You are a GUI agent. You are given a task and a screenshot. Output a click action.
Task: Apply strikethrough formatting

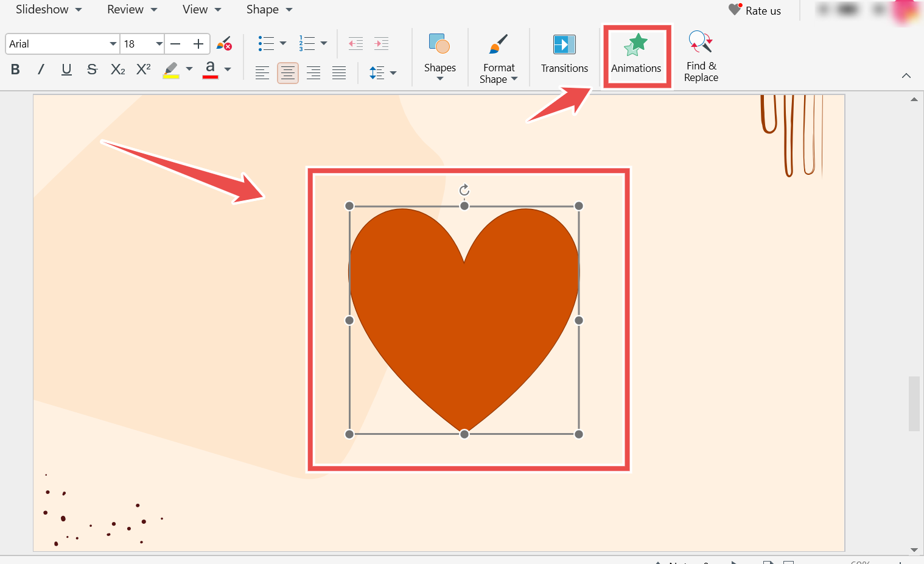point(92,69)
